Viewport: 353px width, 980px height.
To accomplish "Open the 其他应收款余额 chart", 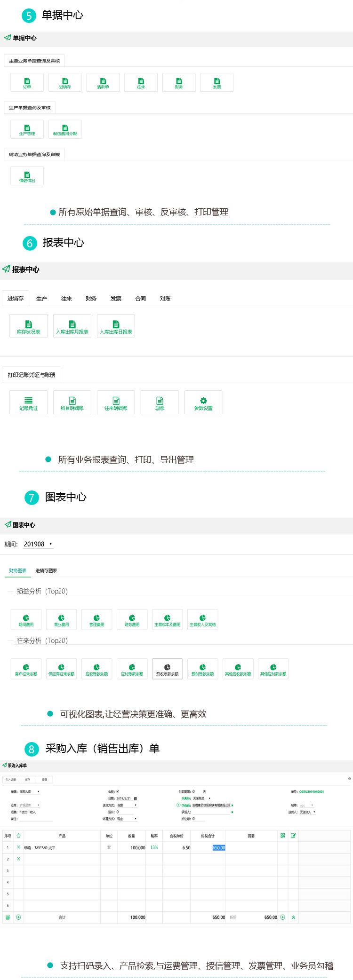I will 238,669.
